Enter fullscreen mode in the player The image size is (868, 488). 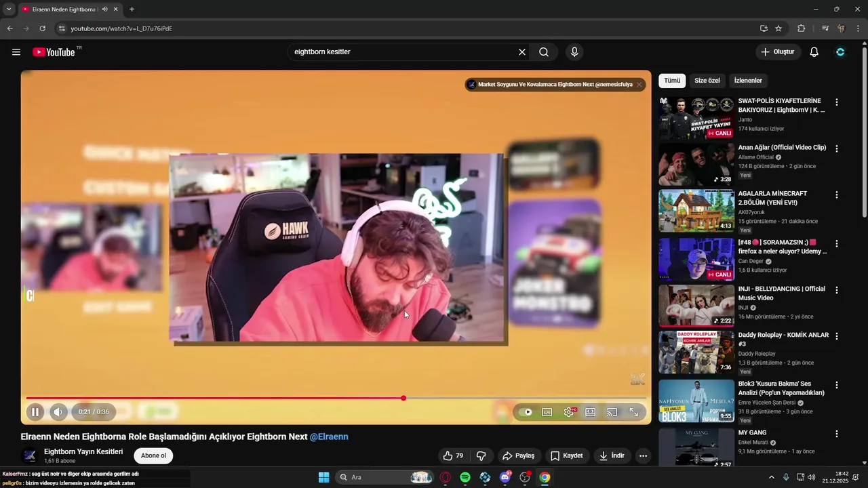tap(634, 412)
